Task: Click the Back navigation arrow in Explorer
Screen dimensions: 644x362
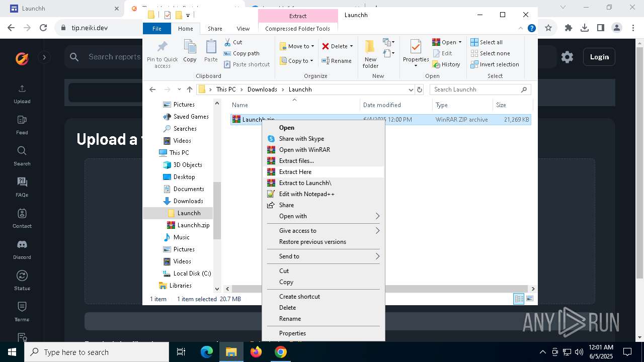Action: (153, 89)
